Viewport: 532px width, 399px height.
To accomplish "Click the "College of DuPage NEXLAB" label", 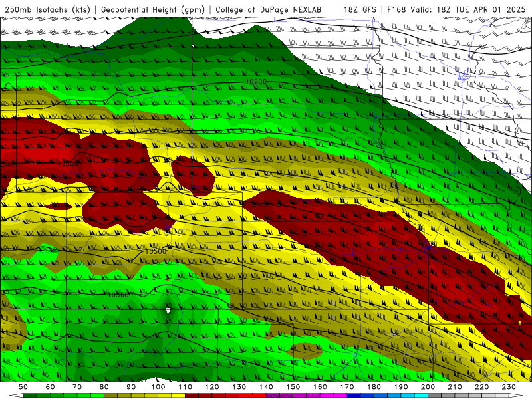I will coord(269,10).
